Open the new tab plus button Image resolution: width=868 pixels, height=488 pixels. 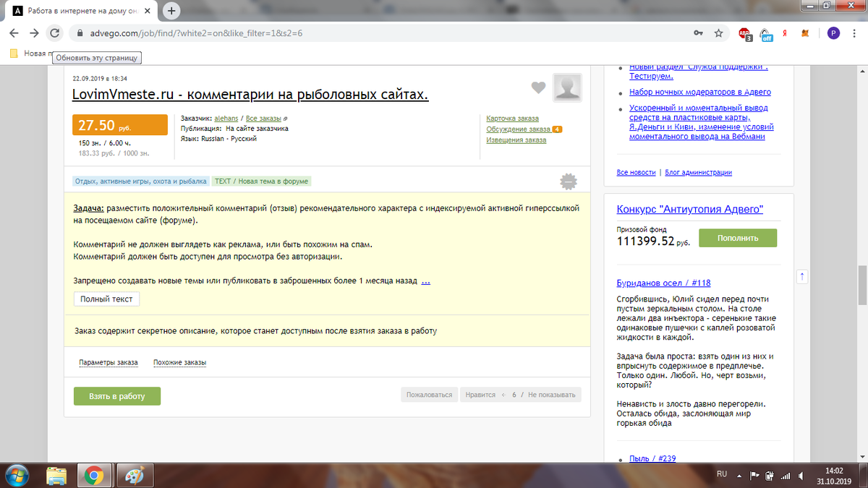(171, 11)
